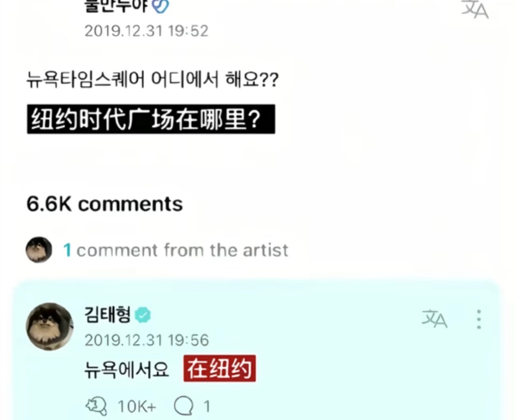
Task: Tap the 김태형 username
Action: click(x=108, y=315)
